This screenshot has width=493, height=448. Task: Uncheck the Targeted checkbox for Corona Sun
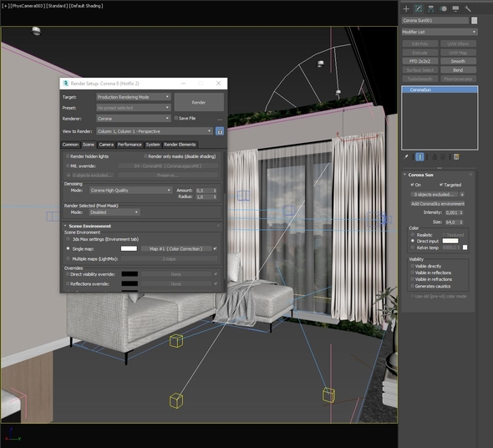(441, 185)
